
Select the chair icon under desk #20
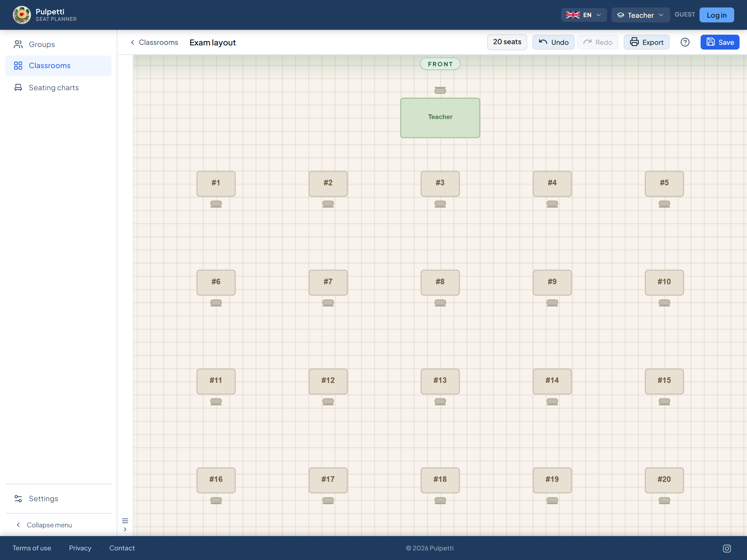(664, 501)
